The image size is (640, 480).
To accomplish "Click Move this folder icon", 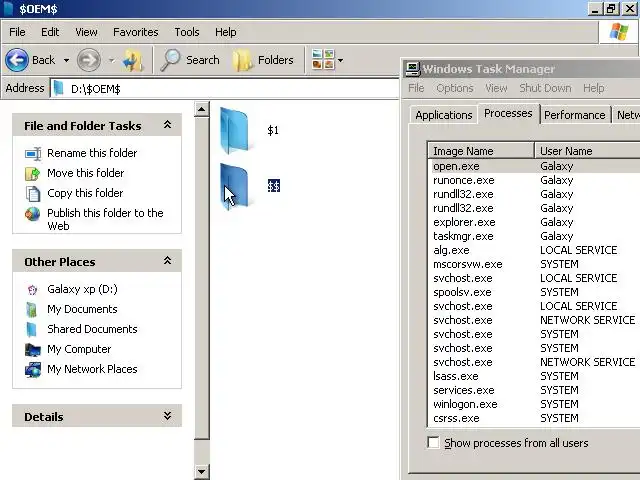I will [33, 173].
